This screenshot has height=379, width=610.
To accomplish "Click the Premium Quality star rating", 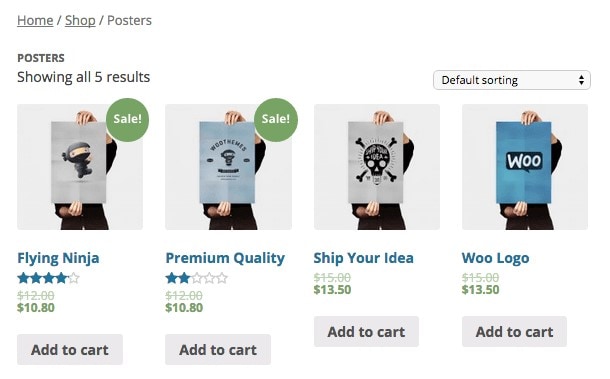I will click(x=196, y=278).
